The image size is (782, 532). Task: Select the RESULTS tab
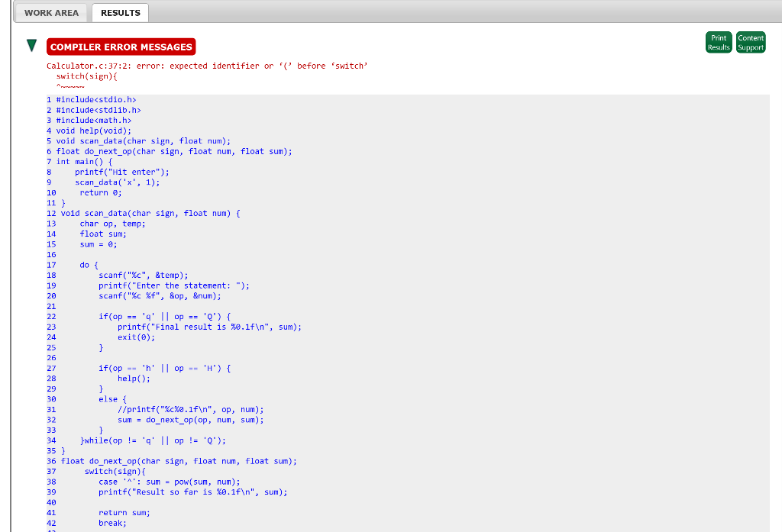[x=119, y=12]
